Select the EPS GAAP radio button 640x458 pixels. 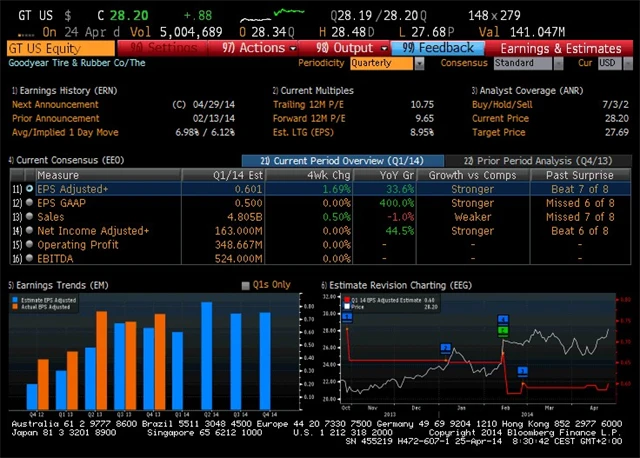[29, 202]
